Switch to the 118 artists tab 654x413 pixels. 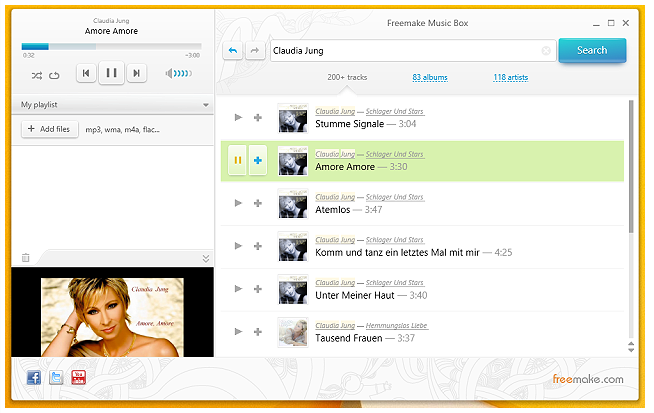[x=511, y=78]
